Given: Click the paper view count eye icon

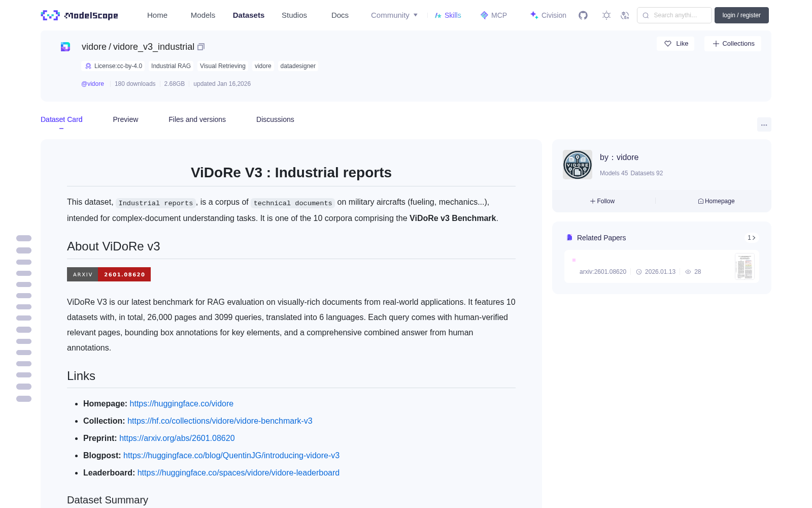Looking at the screenshot, I should (x=688, y=272).
